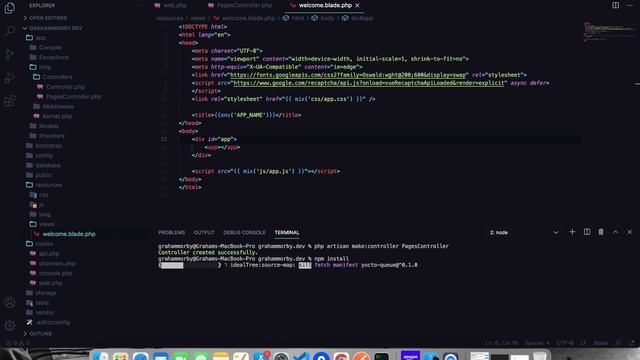Screen dimensions: 640x360
Task: Click 'Ln 15, Col 19' in status bar
Action: 502,343
